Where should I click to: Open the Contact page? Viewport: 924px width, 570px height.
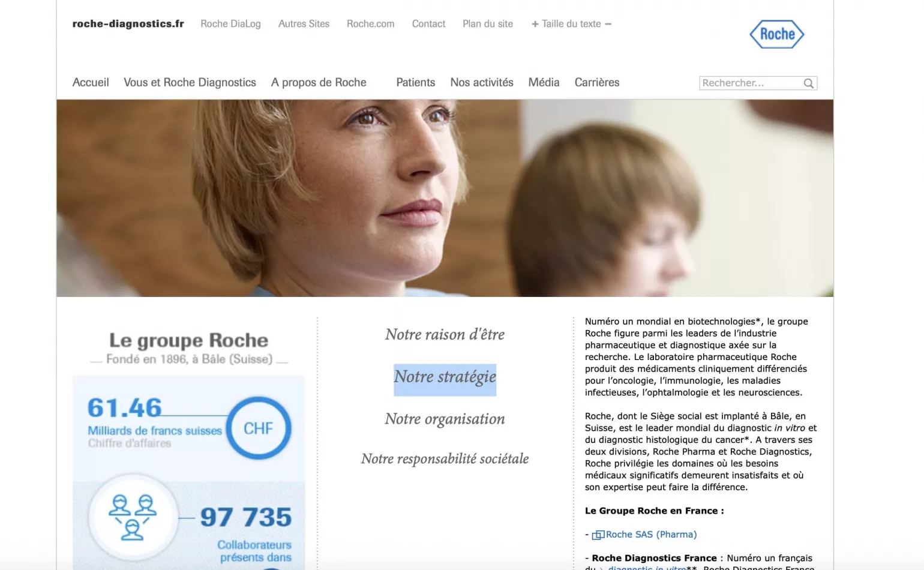(428, 23)
